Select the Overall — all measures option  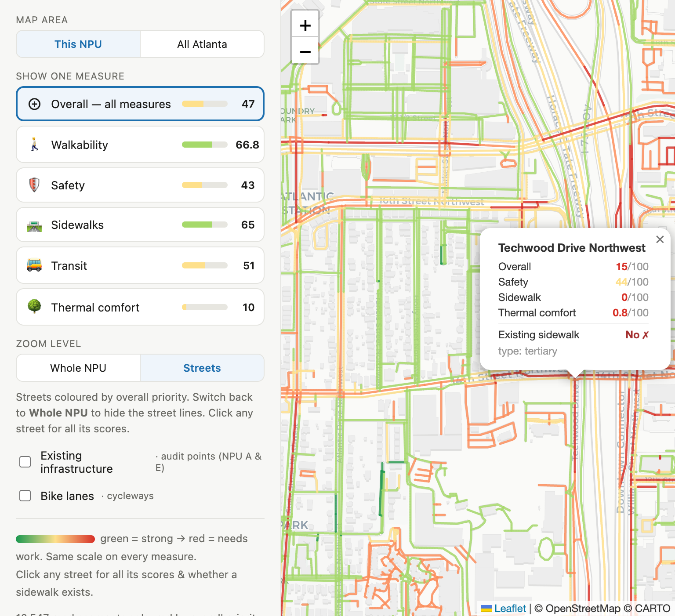(140, 104)
